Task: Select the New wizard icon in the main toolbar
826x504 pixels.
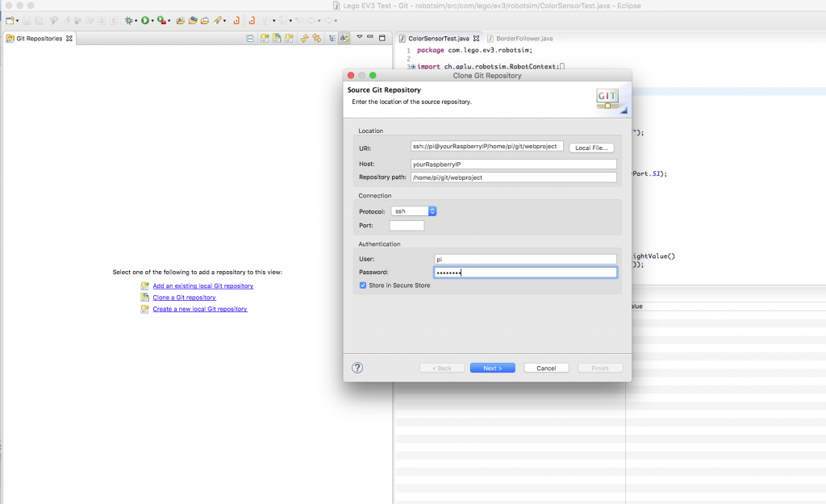Action: (11, 19)
